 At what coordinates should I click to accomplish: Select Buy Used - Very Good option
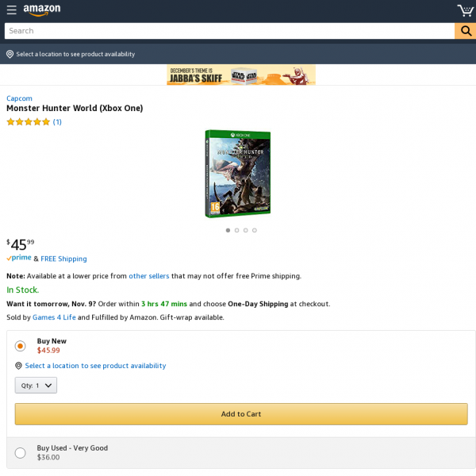coord(21,453)
